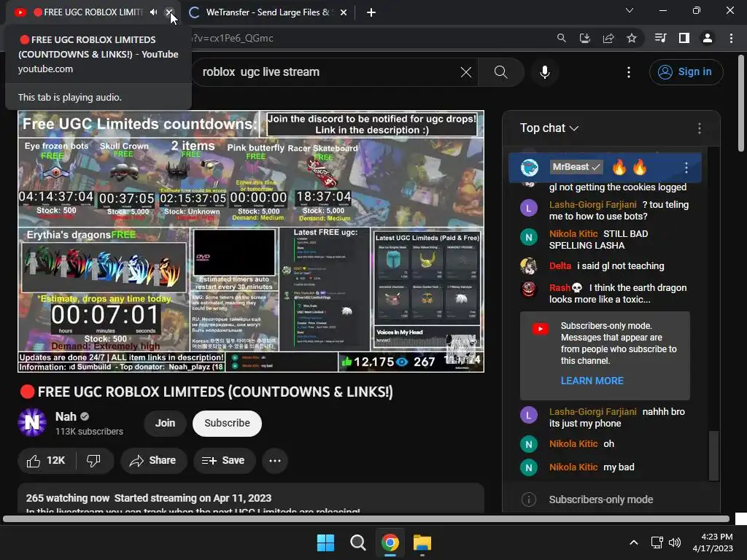Open the live chat options menu

(700, 128)
